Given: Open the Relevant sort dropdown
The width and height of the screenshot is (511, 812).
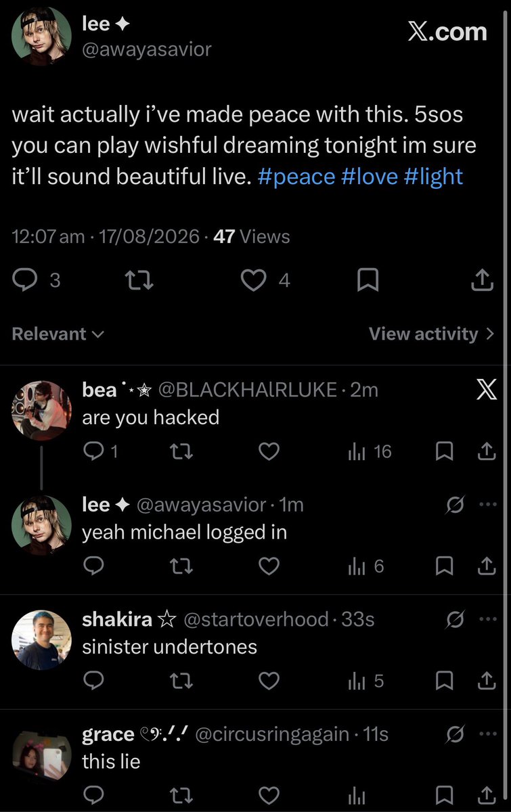Looking at the screenshot, I should 58,334.
